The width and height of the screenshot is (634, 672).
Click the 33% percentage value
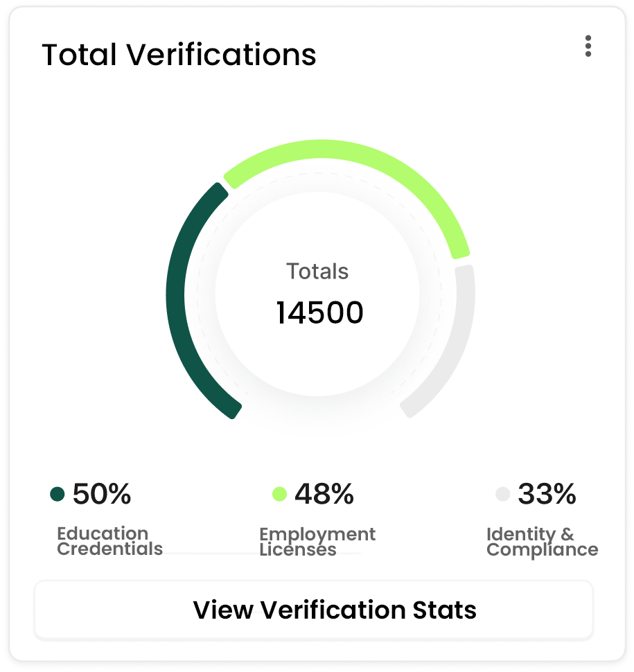[547, 495]
